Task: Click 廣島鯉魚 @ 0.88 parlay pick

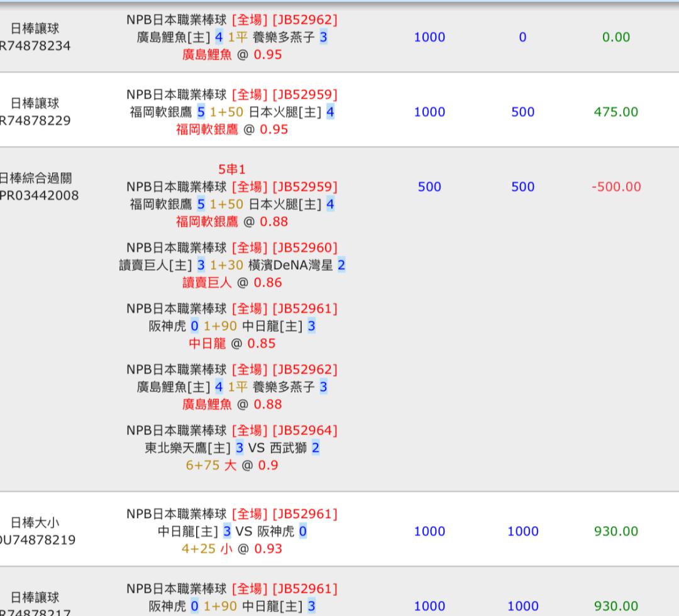Action: coord(231,404)
